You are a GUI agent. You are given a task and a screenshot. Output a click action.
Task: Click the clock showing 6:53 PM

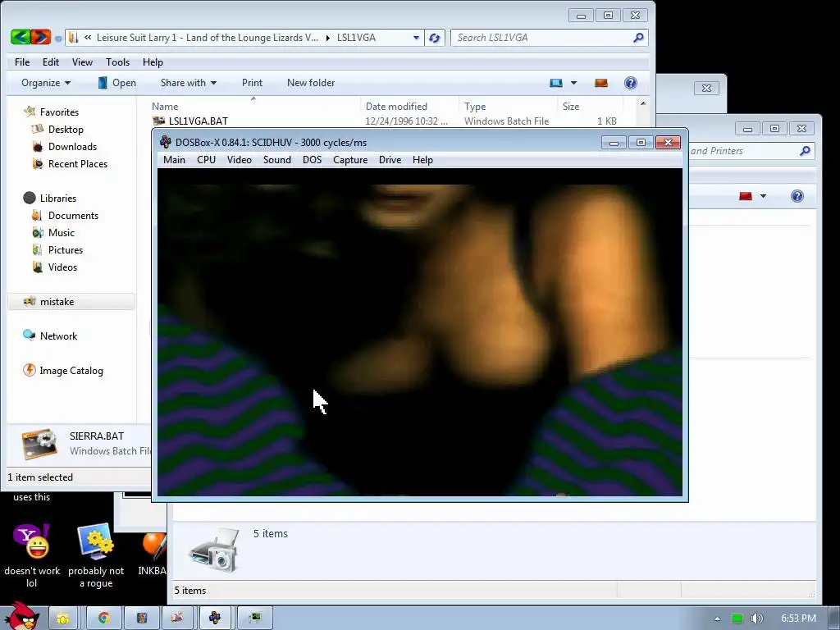click(798, 619)
